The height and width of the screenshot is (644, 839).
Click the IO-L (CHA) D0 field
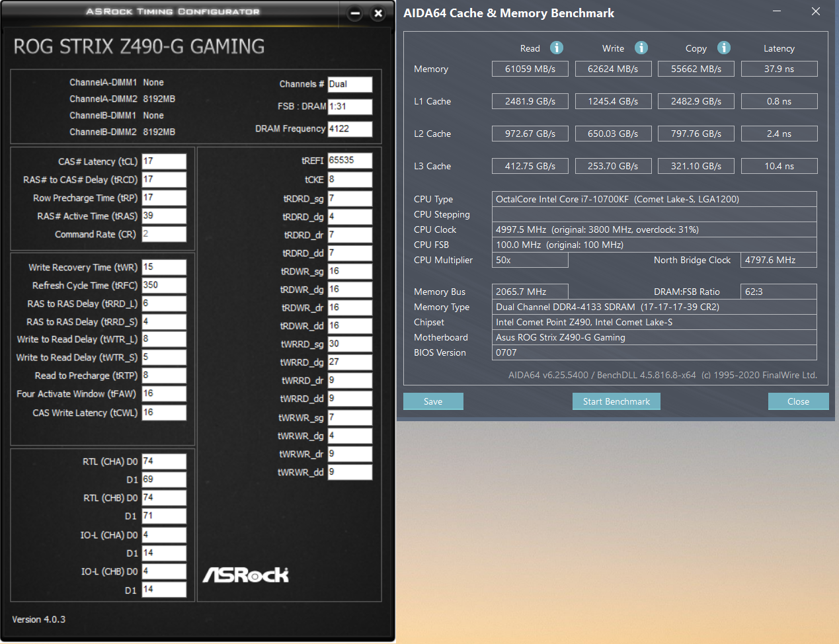click(x=164, y=535)
